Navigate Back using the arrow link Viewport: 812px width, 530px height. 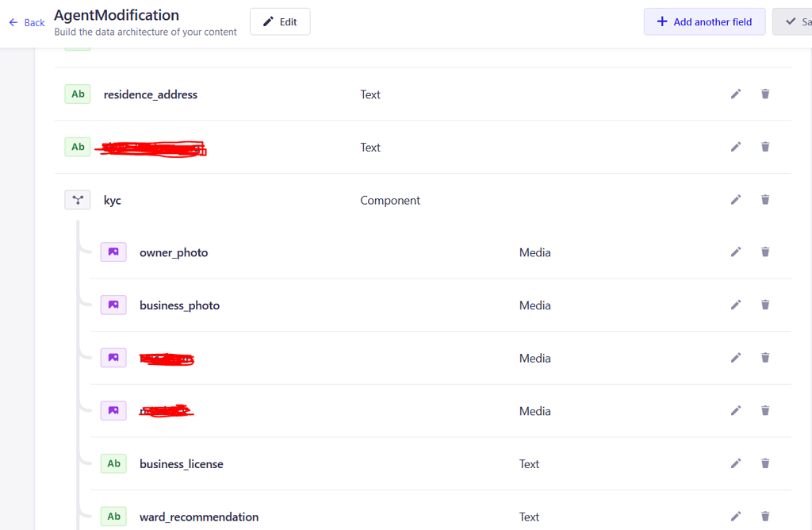coord(25,23)
